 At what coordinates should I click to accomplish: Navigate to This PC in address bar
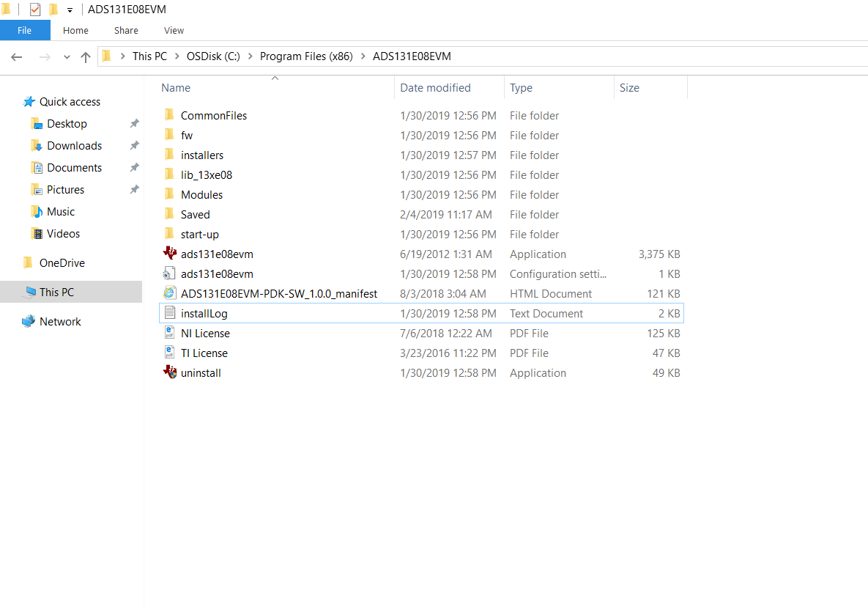click(x=149, y=56)
